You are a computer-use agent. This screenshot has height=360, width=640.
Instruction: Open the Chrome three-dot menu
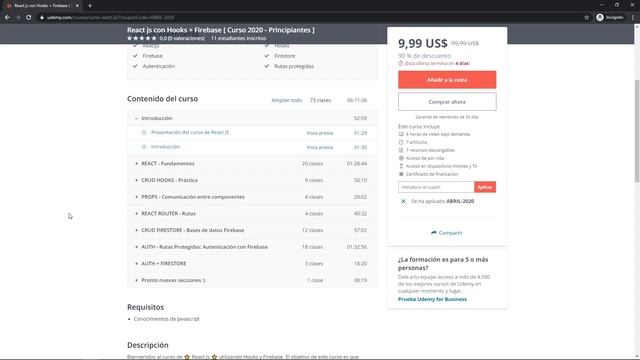click(633, 18)
